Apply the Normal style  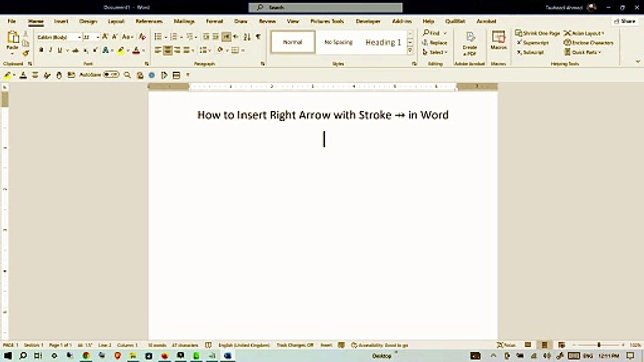(293, 42)
